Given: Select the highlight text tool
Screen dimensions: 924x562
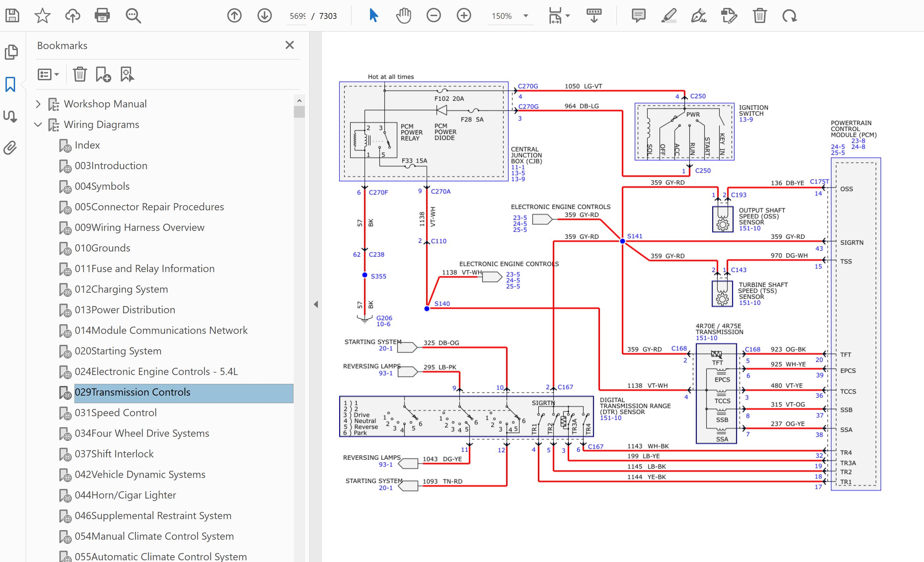Looking at the screenshot, I should click(669, 16).
